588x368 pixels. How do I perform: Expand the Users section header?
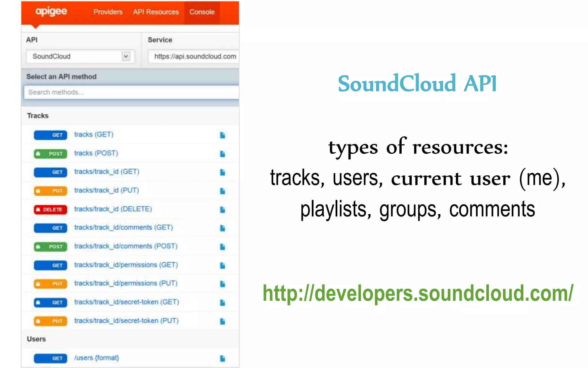(36, 339)
